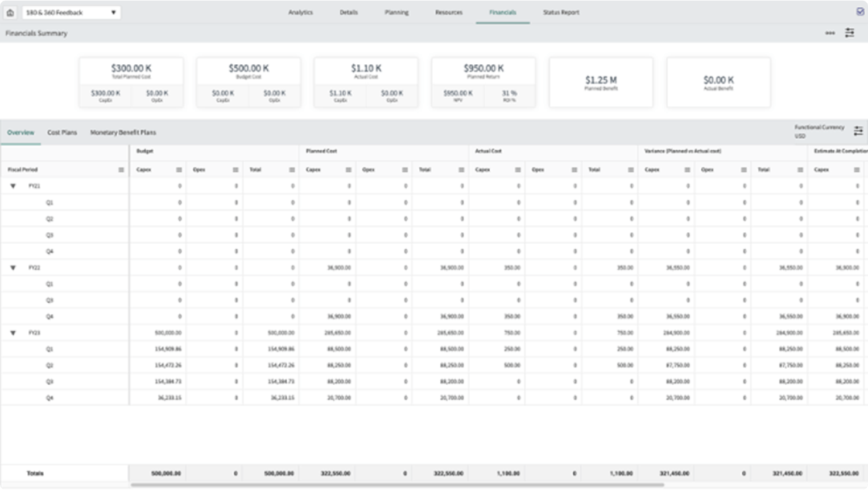
Task: Open the Financials Summary settings sliders icon
Action: point(850,33)
